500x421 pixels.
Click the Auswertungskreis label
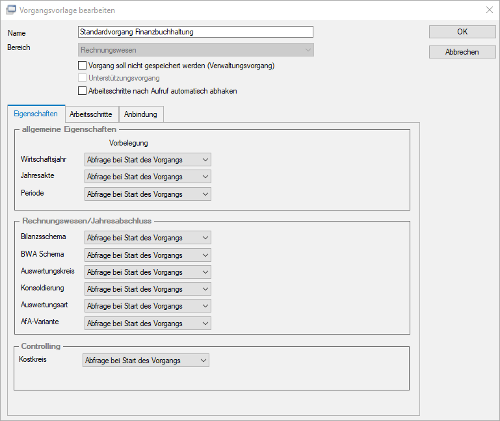pos(48,271)
